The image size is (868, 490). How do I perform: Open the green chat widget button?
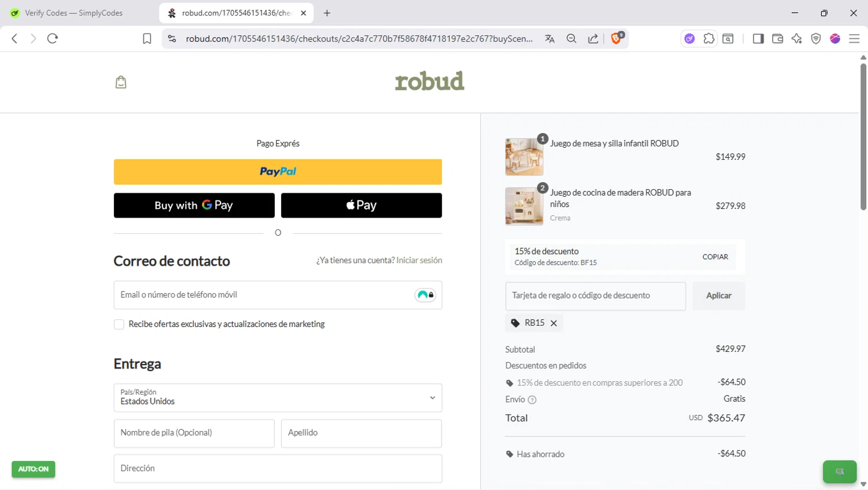coord(840,471)
